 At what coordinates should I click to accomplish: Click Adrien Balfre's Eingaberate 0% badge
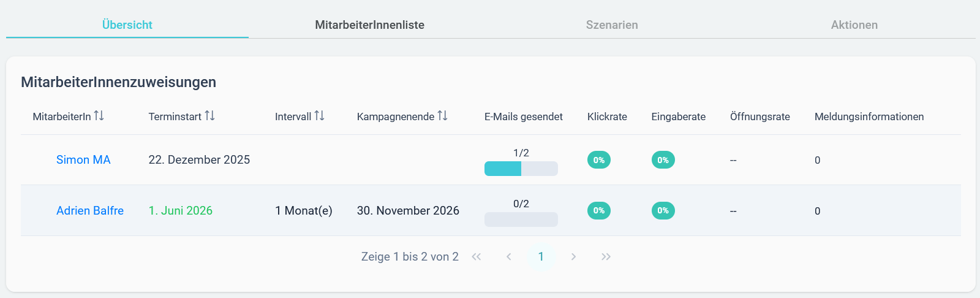coord(663,210)
